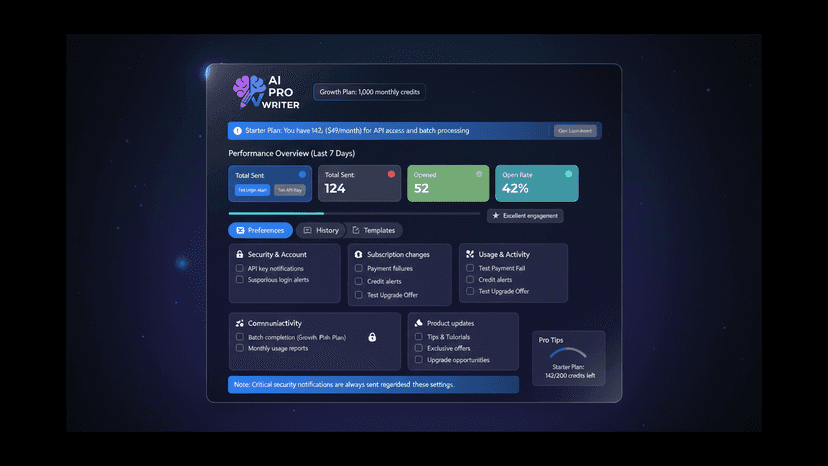Check the Test Payment Fail checkbox

pos(470,268)
